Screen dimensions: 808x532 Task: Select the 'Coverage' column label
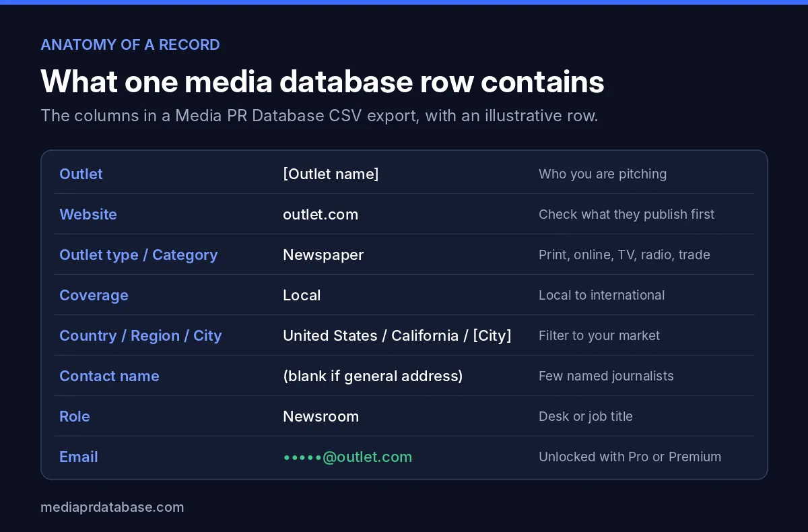click(94, 295)
